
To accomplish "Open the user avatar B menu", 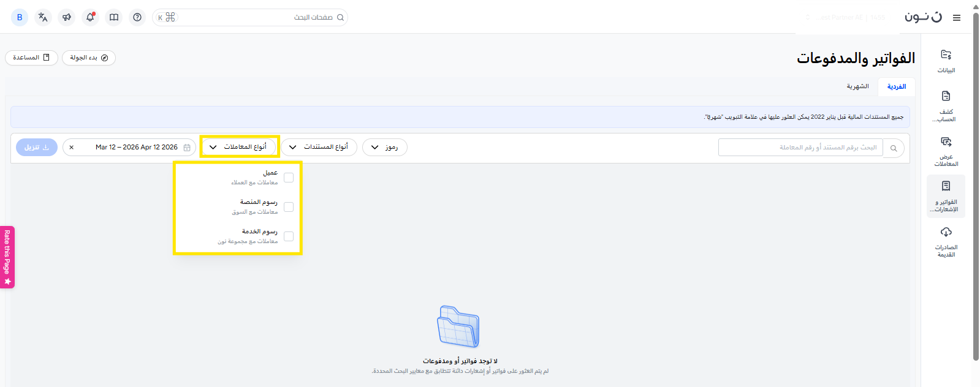I will click(20, 17).
